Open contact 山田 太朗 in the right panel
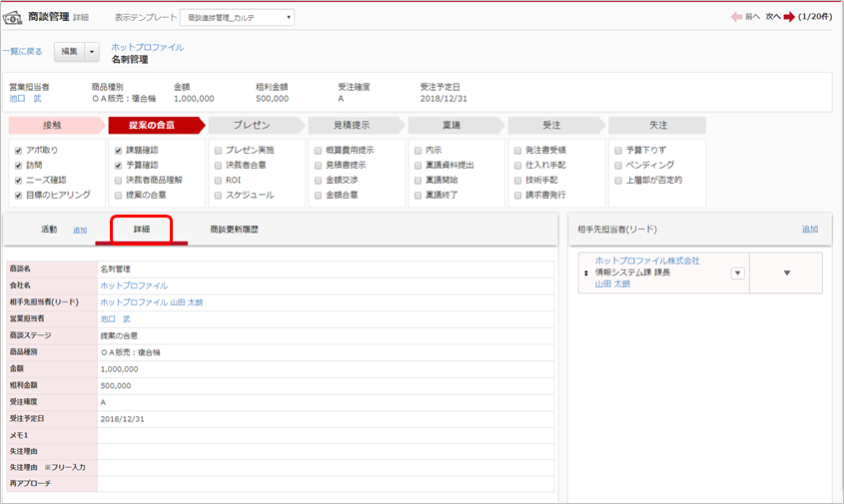Viewport: 844px width, 504px height. coord(612,284)
